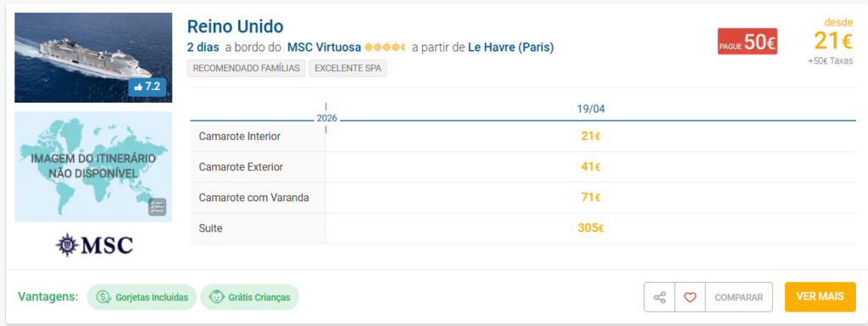Add cruise to favorites with heart icon
Screen dimensions: 868x326
pos(690,297)
